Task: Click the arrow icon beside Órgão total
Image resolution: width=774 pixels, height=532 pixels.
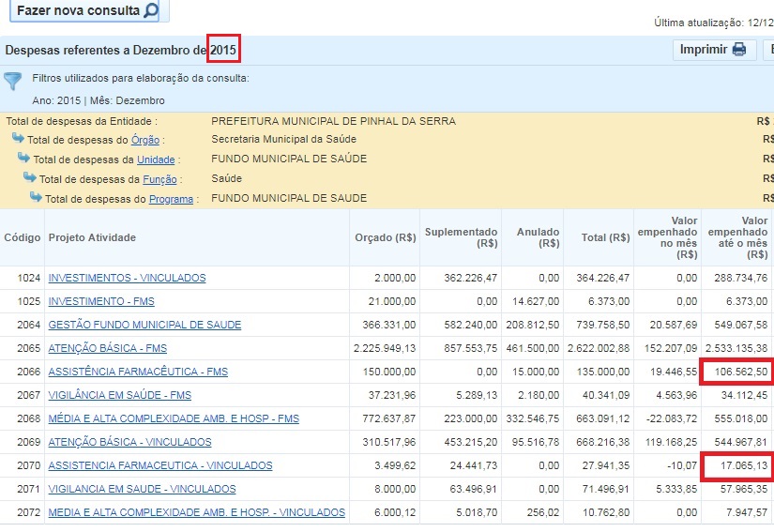Action: point(18,139)
